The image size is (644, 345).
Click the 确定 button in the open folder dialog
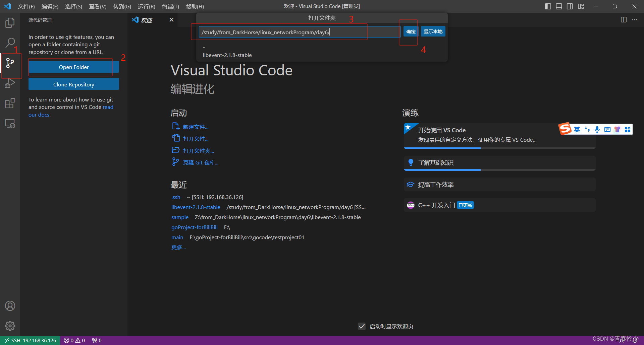(410, 31)
